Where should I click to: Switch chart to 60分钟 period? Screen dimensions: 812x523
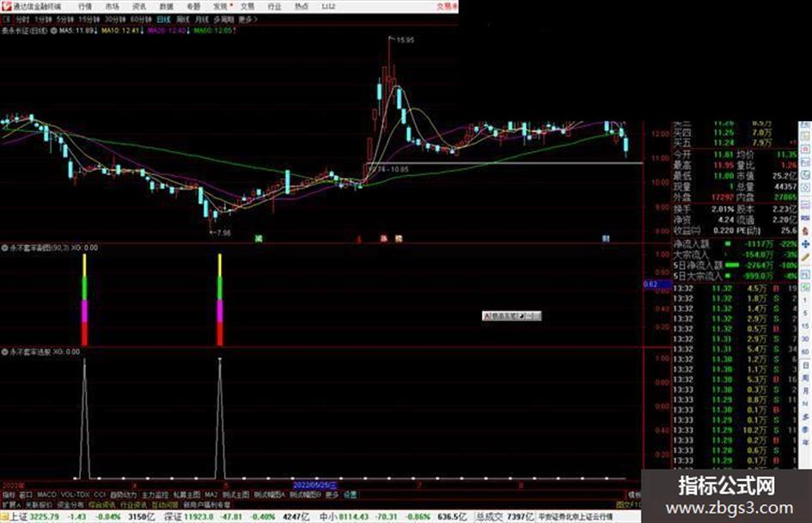pyautogui.click(x=141, y=20)
